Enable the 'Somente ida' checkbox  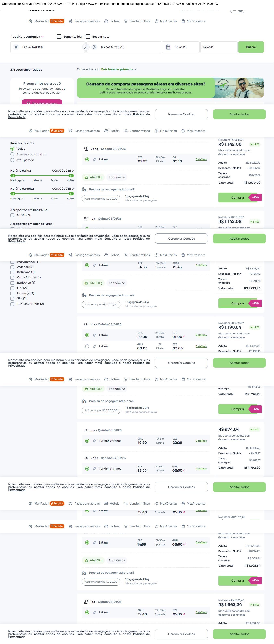point(59,37)
